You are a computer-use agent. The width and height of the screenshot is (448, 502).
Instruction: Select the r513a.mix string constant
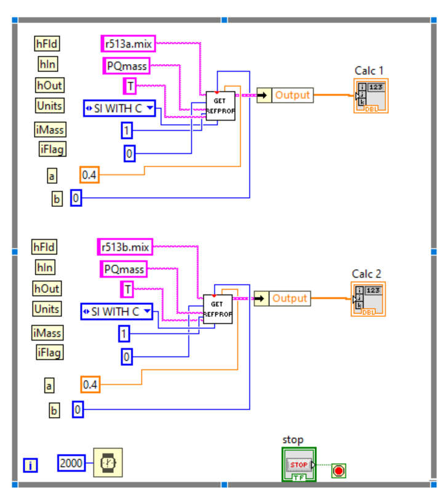(128, 44)
